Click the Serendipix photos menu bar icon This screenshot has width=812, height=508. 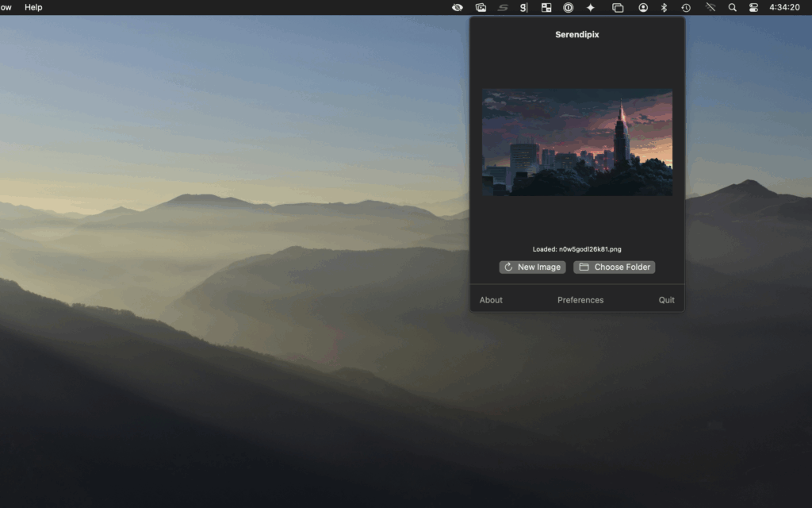pyautogui.click(x=481, y=7)
